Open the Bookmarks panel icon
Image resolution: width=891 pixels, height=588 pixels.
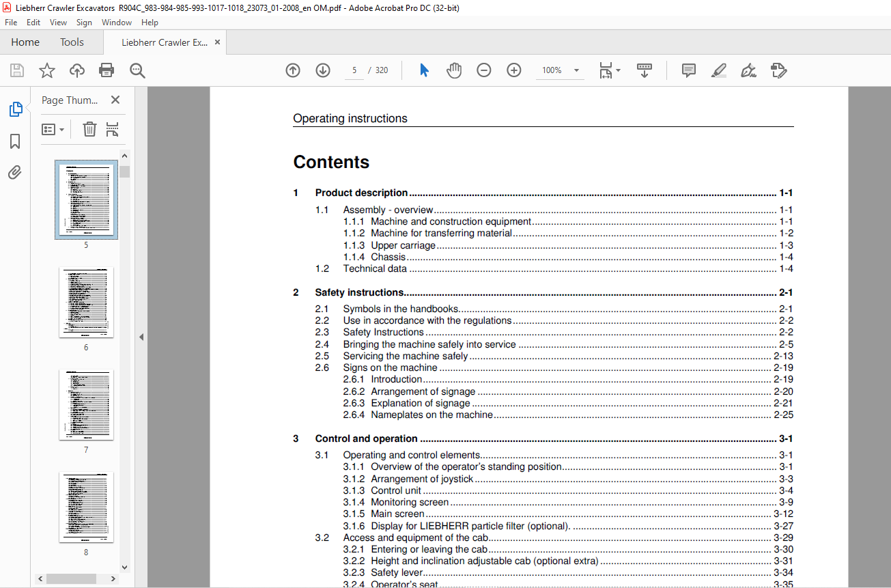click(15, 141)
